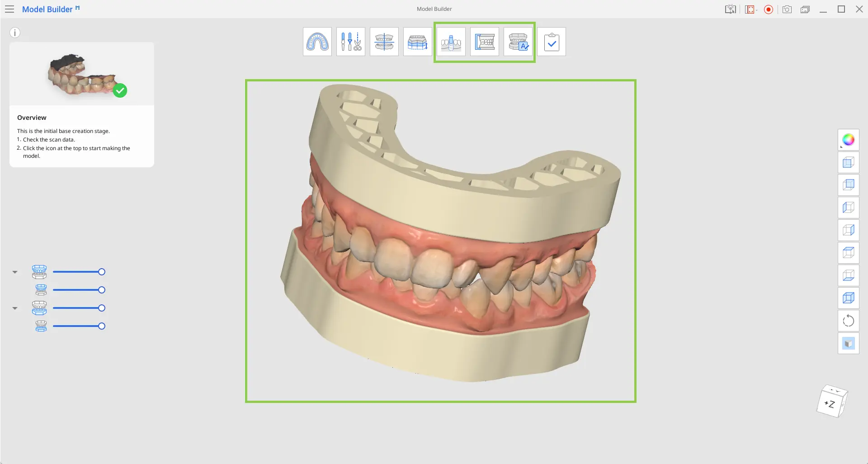Click the rotate model reset icon
This screenshot has width=868, height=464.
(849, 321)
